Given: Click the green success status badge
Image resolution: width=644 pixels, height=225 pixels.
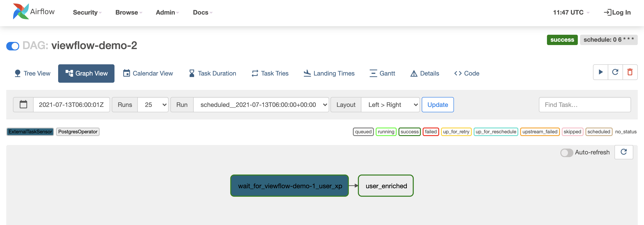Looking at the screenshot, I should coord(562,40).
